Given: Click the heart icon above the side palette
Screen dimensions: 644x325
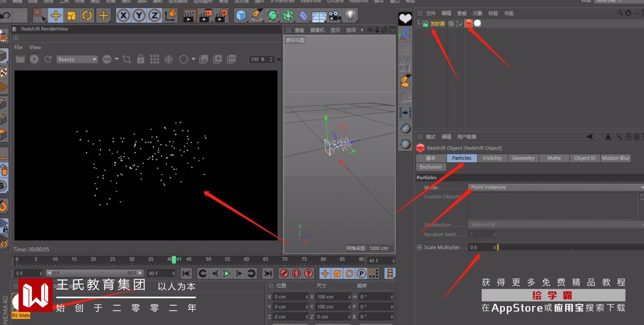Looking at the screenshot, I should point(405,19).
